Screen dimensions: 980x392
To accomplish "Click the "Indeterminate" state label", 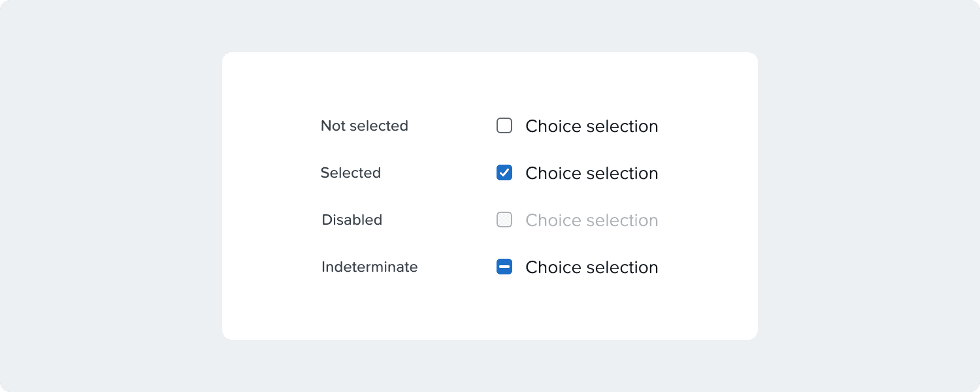I will [x=369, y=267].
